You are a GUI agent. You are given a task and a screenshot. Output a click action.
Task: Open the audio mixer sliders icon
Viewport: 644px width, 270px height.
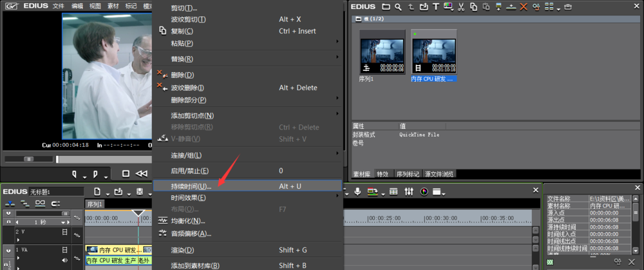click(409, 191)
